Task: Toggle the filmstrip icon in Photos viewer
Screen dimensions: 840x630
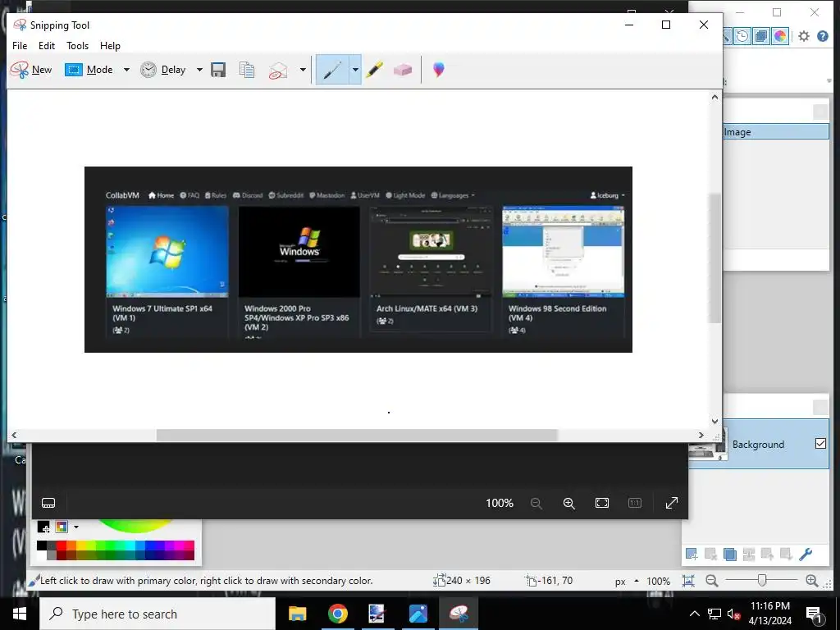Action: click(48, 503)
